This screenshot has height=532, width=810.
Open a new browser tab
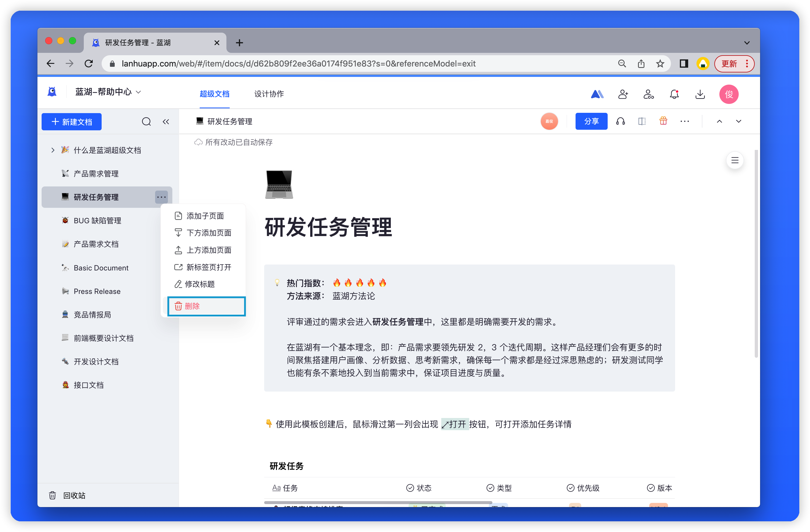(239, 43)
